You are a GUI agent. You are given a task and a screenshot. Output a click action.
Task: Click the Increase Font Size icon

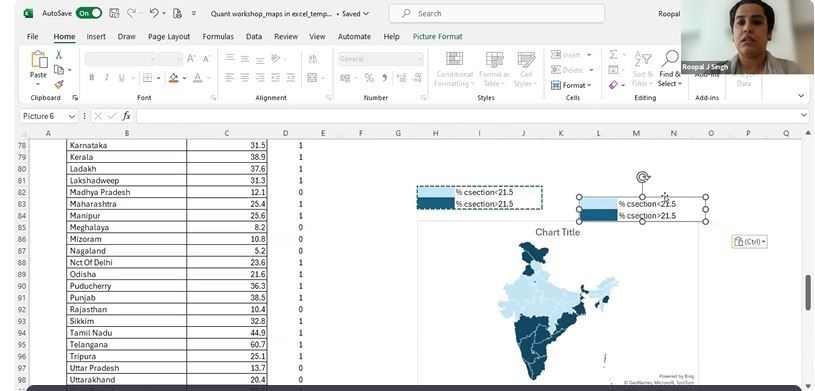click(191, 59)
